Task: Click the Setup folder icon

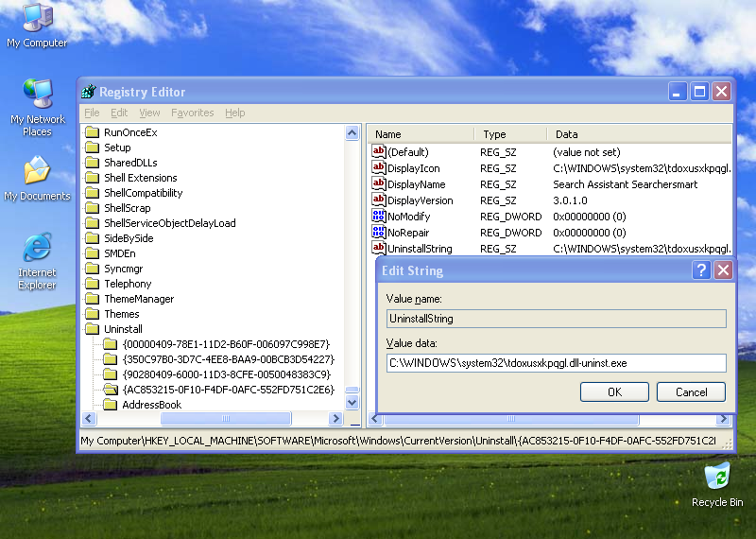Action: click(92, 148)
